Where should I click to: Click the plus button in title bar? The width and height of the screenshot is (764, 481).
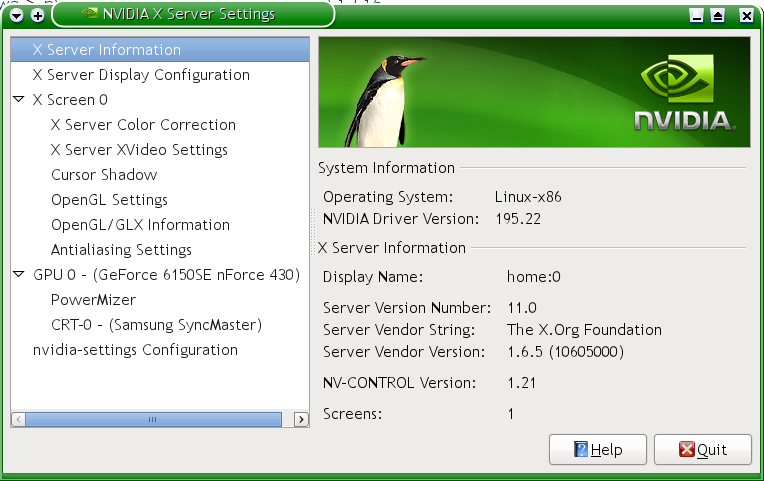pyautogui.click(x=38, y=16)
